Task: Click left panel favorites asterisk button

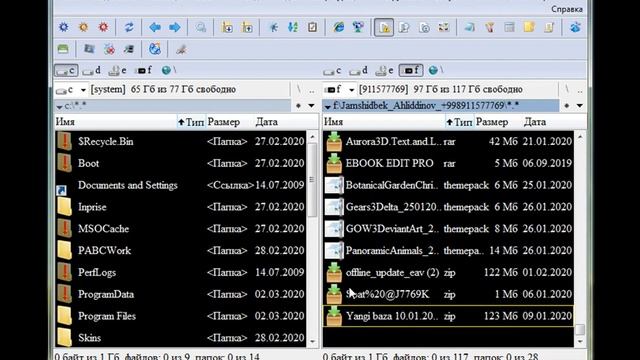Action: [x=298, y=106]
